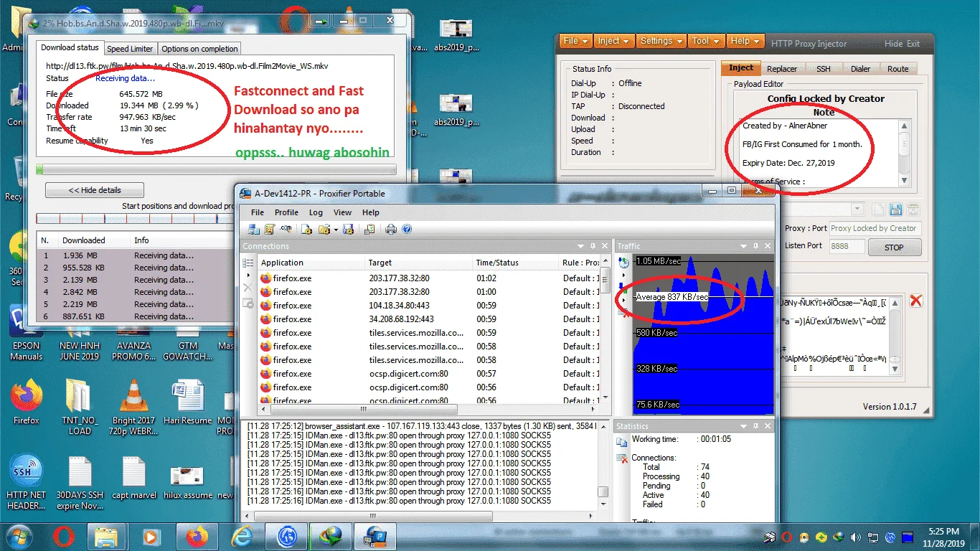
Task: Open Internet Explorer from the taskbar
Action: tap(242, 536)
